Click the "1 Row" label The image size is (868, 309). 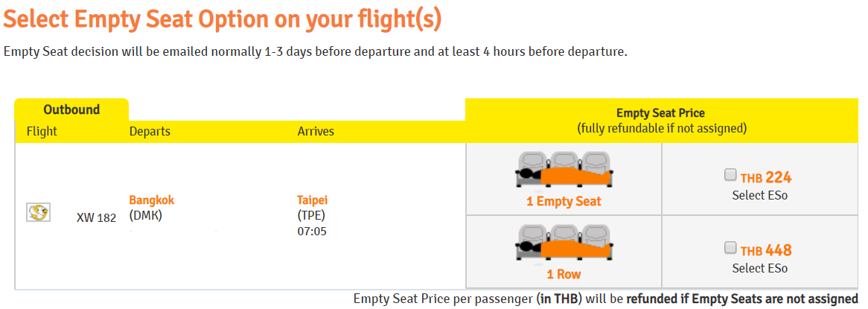(x=564, y=274)
